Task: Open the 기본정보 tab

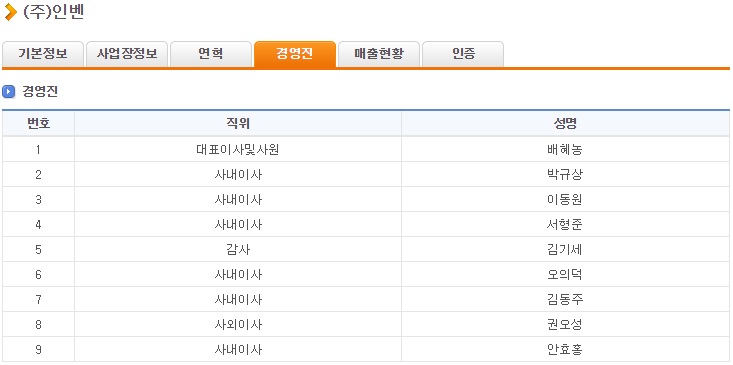Action: click(x=43, y=54)
